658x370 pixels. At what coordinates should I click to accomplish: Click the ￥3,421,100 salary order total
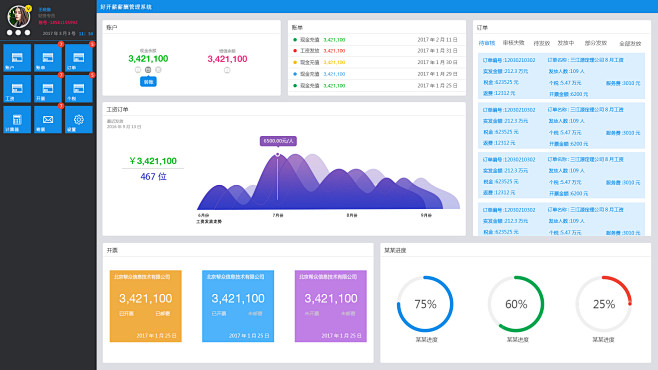(153, 161)
